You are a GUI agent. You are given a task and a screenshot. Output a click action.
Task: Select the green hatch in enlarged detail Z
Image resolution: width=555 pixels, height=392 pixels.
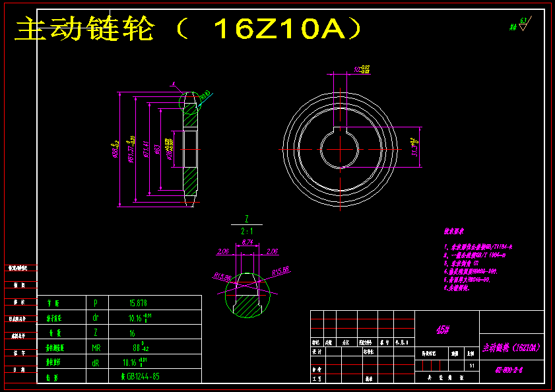click(x=247, y=306)
